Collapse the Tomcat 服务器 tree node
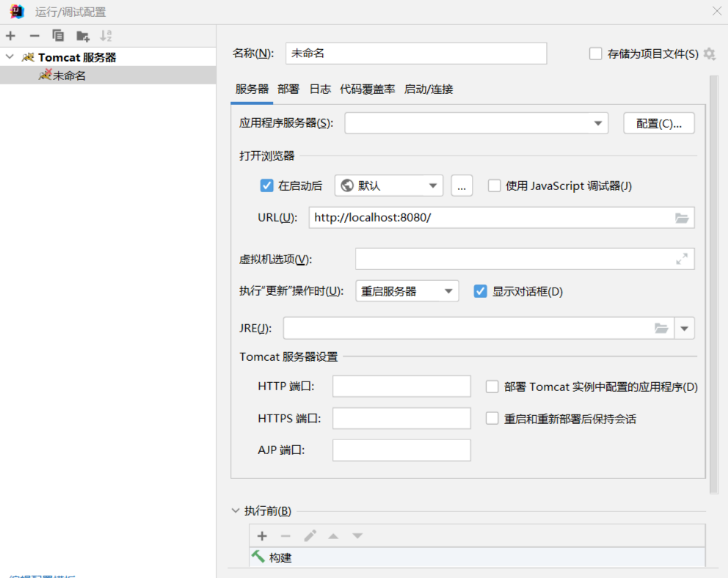The height and width of the screenshot is (578, 728). coord(10,57)
